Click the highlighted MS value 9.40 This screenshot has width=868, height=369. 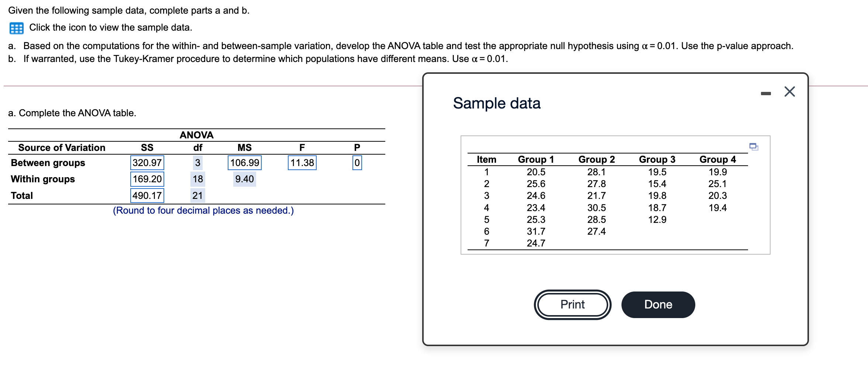coord(244,179)
